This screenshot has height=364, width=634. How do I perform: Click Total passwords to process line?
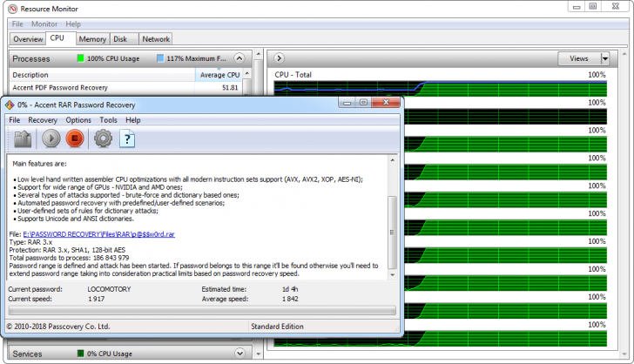(x=69, y=258)
